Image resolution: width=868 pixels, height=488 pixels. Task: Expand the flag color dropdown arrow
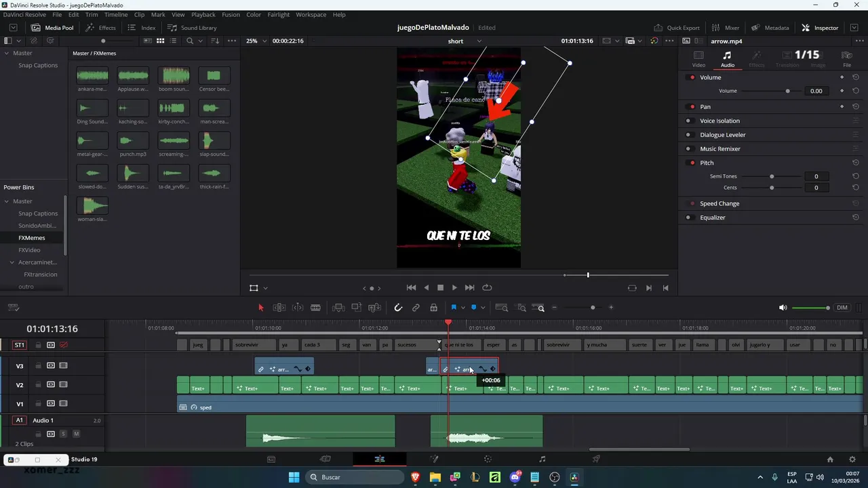pyautogui.click(x=463, y=308)
